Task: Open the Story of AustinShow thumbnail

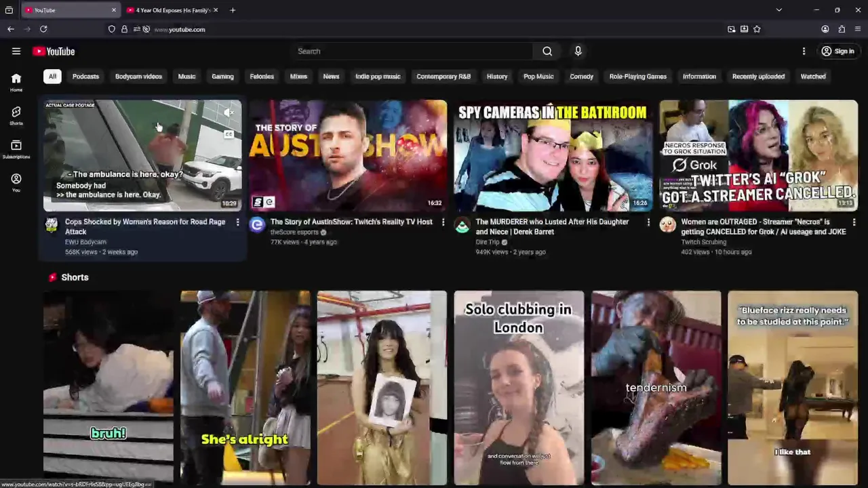Action: (x=348, y=156)
